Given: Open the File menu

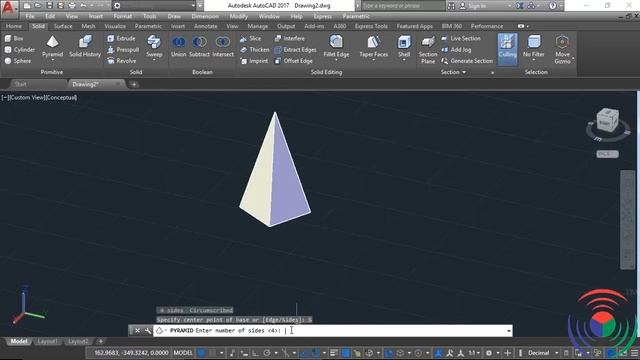Looking at the screenshot, I should click(x=30, y=16).
